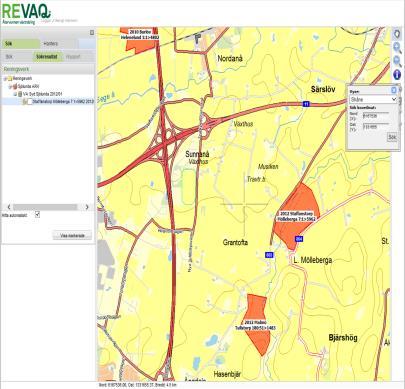Select the blue info identify tool
The image size is (405, 389).
coord(397,75)
